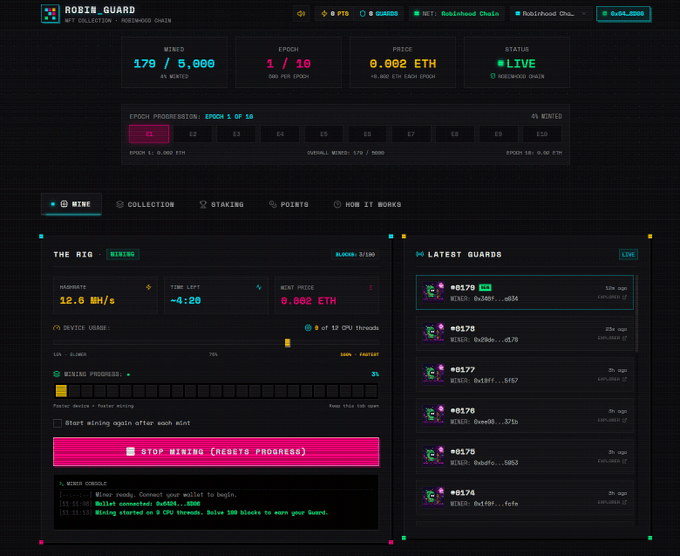Click the Mining Progress stack icon

[x=56, y=374]
